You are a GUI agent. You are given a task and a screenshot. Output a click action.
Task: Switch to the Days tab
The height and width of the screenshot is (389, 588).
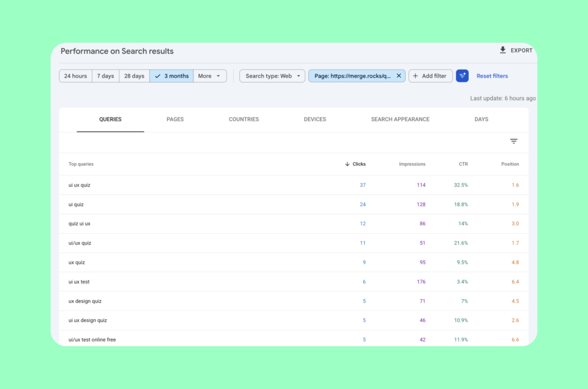(481, 119)
